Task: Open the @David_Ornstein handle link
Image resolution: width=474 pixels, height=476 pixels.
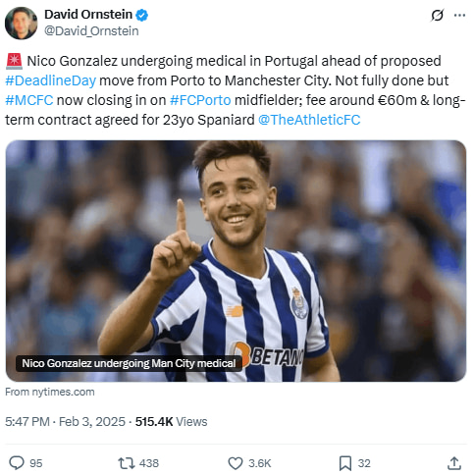Action: pos(91,31)
